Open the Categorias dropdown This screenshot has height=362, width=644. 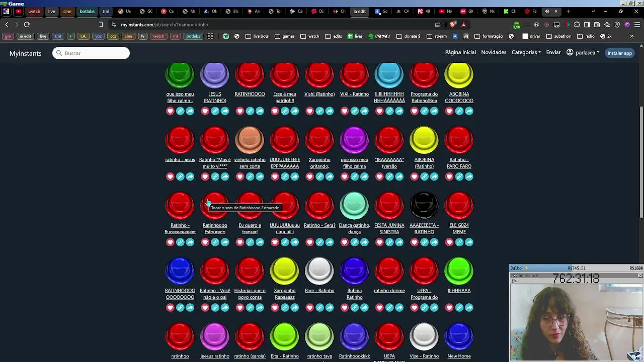click(x=526, y=52)
